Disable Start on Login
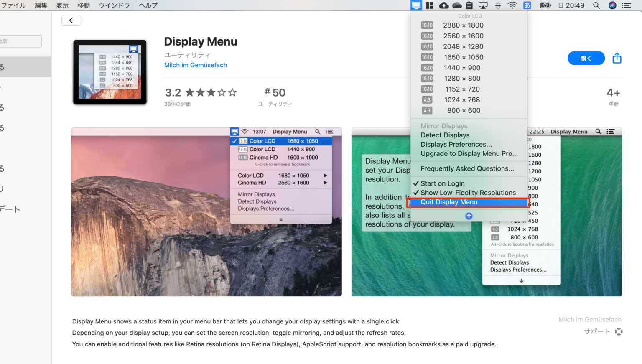This screenshot has height=364, width=642. click(x=442, y=183)
